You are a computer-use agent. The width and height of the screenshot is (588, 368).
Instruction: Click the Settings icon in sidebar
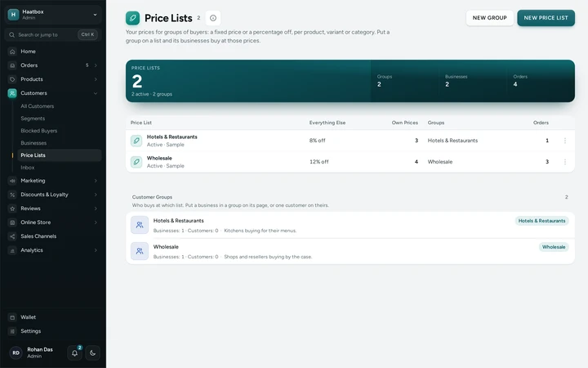click(12, 331)
